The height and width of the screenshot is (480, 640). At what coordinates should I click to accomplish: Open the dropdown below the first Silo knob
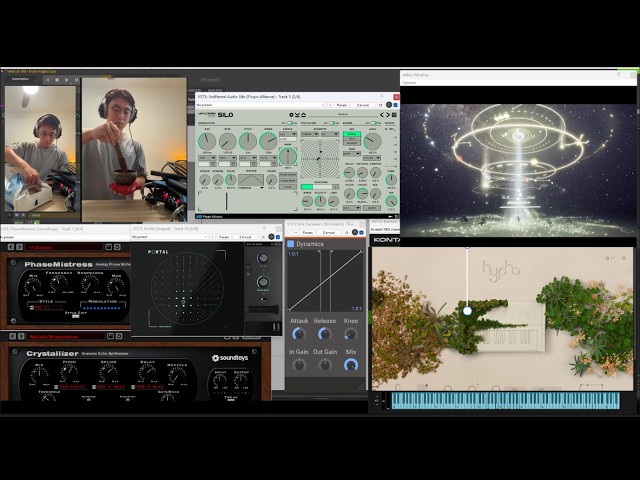[x=207, y=158]
